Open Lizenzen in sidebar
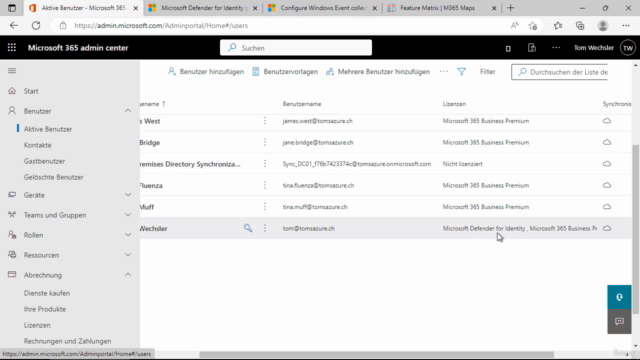 point(37,325)
